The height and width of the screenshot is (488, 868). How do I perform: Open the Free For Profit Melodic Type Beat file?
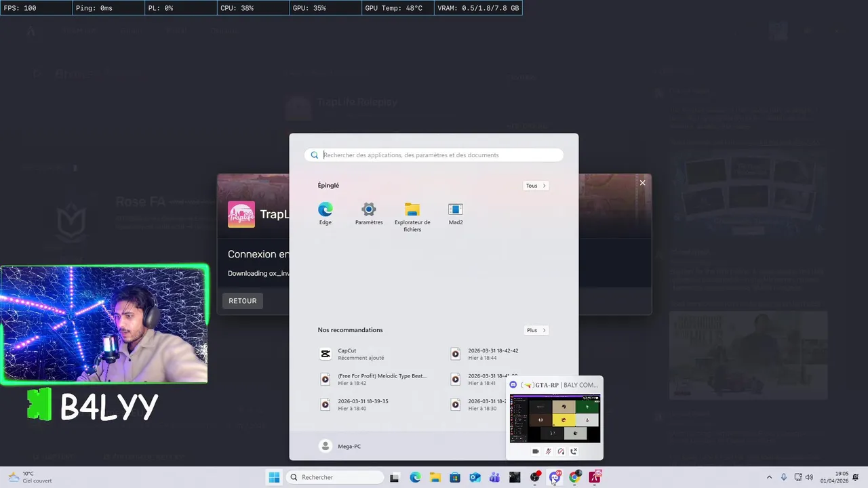pyautogui.click(x=374, y=379)
